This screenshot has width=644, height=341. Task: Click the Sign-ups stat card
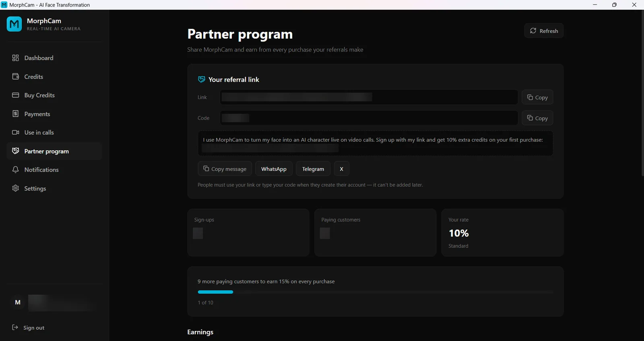pyautogui.click(x=248, y=232)
